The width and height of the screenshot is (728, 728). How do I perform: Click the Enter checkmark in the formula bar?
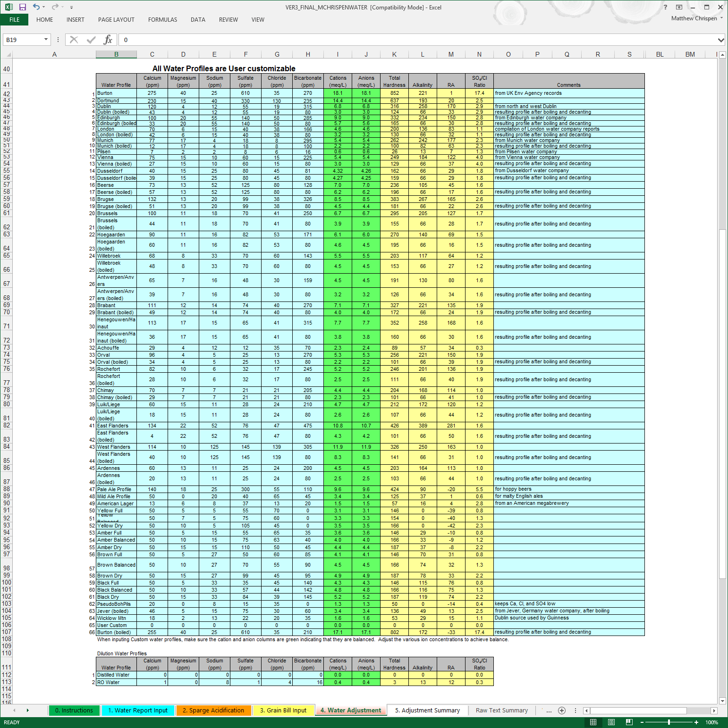(91, 40)
